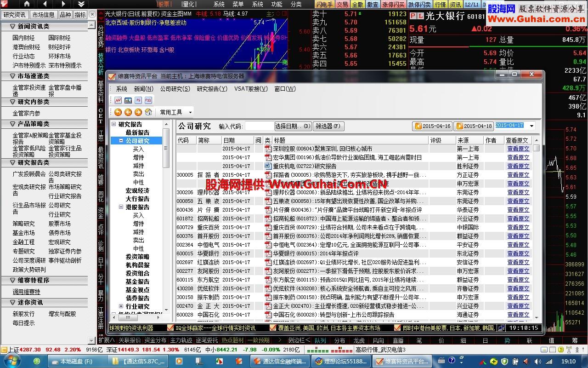Image resolution: width=588 pixels, height=368 pixels.
Task: Open the 研究报告(Y) menu
Action: click(x=212, y=89)
